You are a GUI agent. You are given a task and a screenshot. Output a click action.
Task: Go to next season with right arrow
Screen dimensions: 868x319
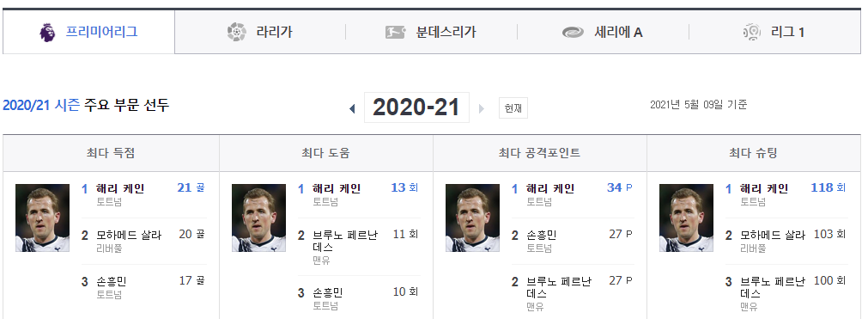481,108
